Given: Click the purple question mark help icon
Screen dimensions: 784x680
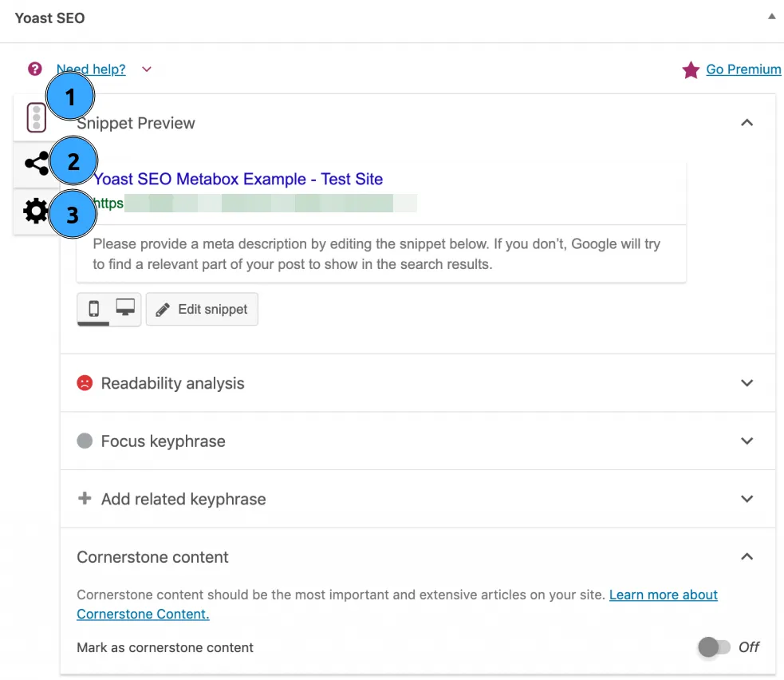Looking at the screenshot, I should (x=34, y=69).
